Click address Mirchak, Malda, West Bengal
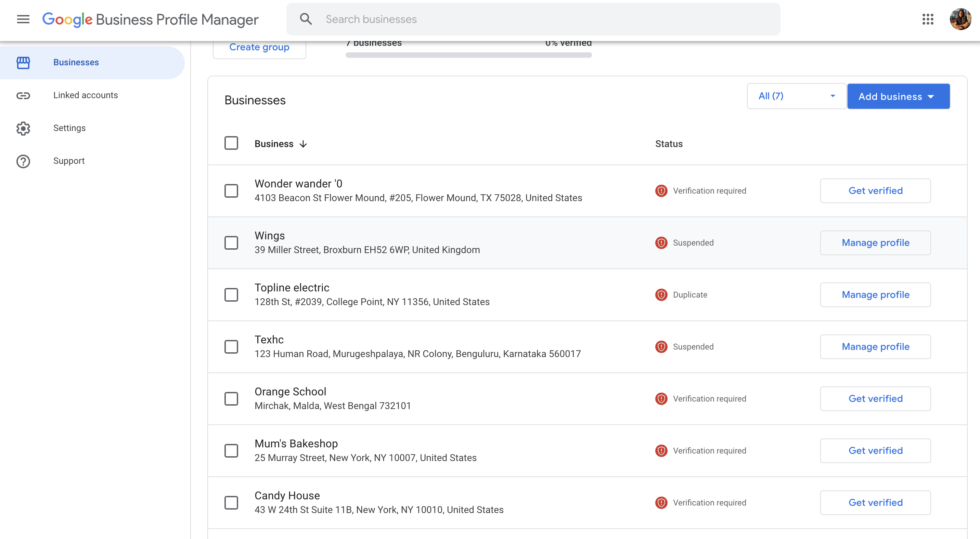Image resolution: width=980 pixels, height=539 pixels. [x=333, y=406]
